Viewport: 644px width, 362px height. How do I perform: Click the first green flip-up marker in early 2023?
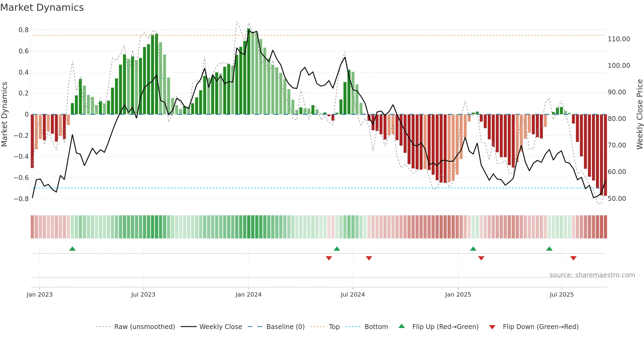(x=72, y=249)
